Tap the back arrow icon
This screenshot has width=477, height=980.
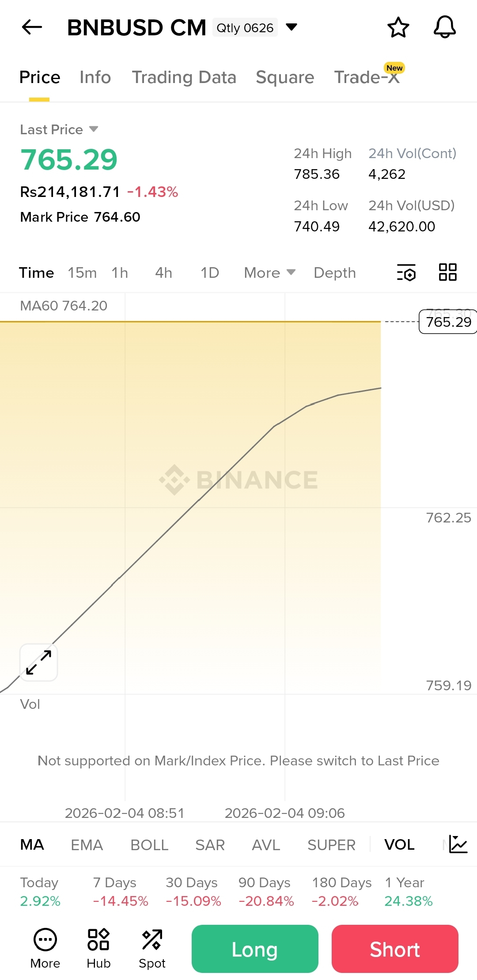(32, 27)
